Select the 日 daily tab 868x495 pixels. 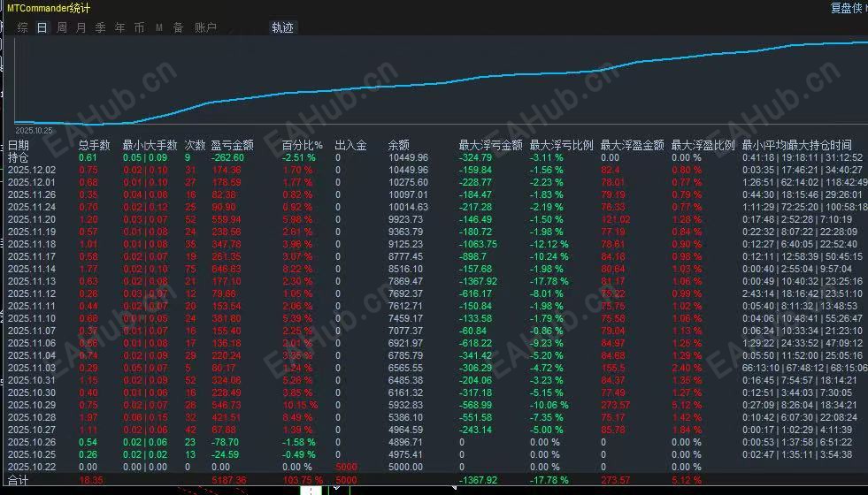click(42, 27)
